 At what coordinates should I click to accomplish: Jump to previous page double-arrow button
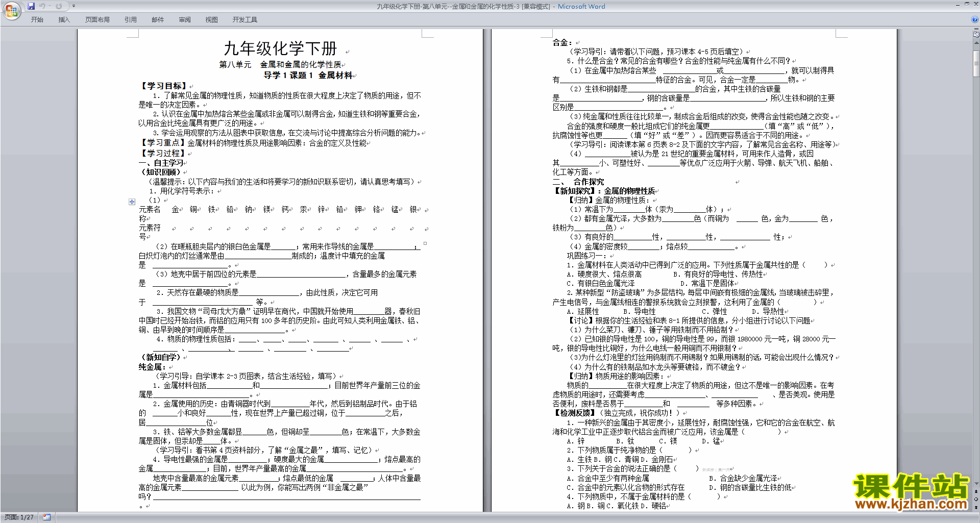pos(976,492)
